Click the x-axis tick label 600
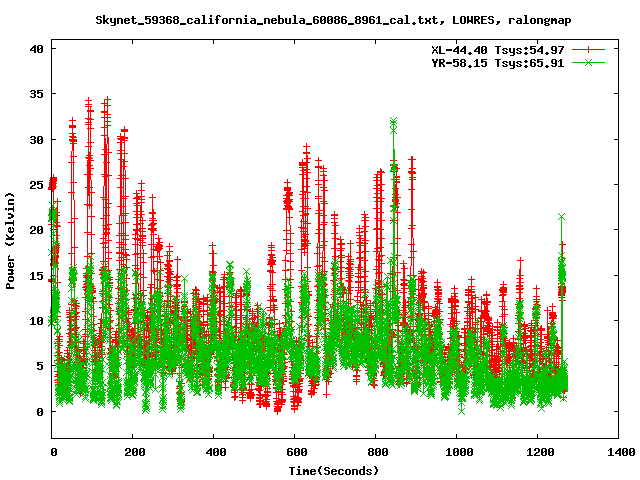This screenshot has height=480, width=640. [x=296, y=452]
